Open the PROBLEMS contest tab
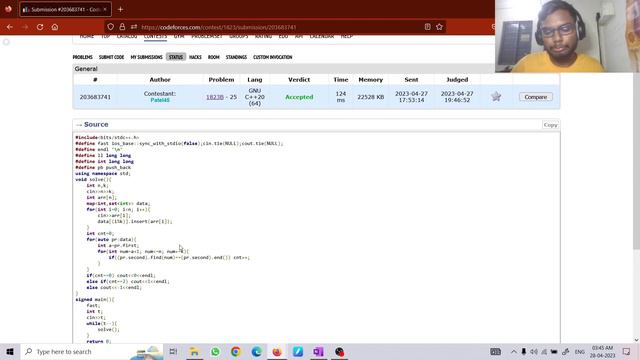640x360 pixels. click(x=82, y=57)
